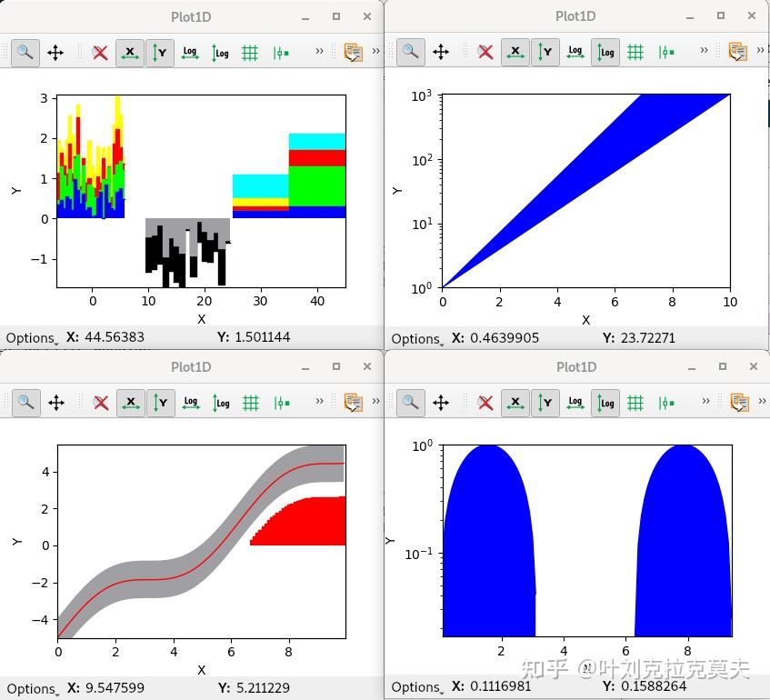Select the zoom magnifier in the bottom-right window
Screen dimensions: 770x700
(409, 402)
